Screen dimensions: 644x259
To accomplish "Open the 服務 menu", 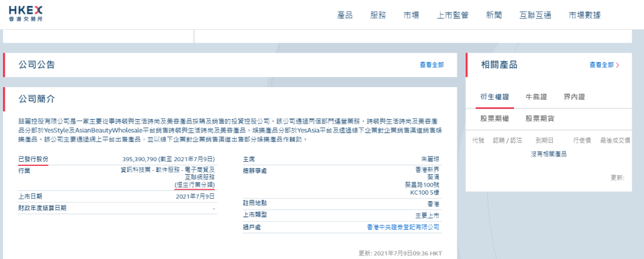I will 378,15.
